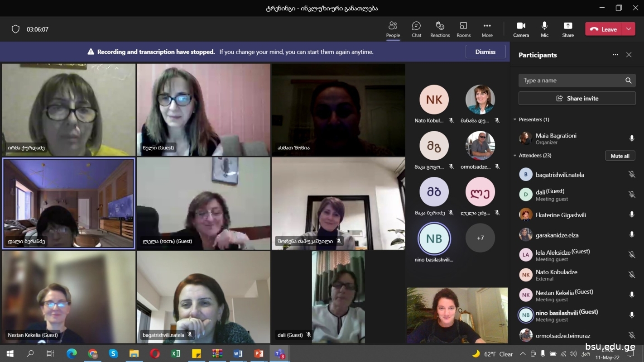Open the Reactions menu
This screenshot has width=644, height=362.
coord(440,29)
